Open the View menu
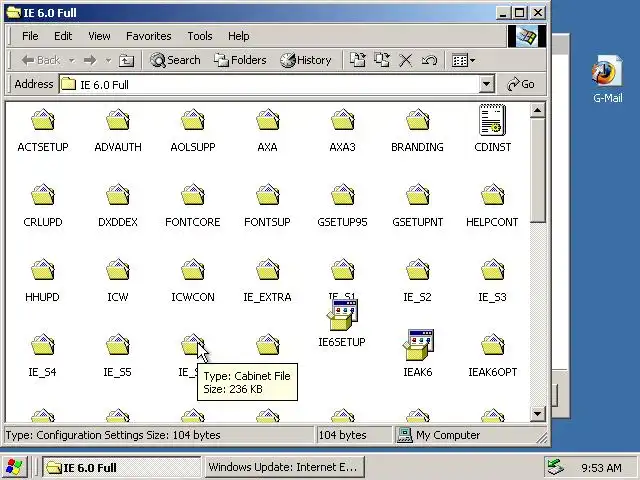The height and width of the screenshot is (480, 640). (x=99, y=36)
